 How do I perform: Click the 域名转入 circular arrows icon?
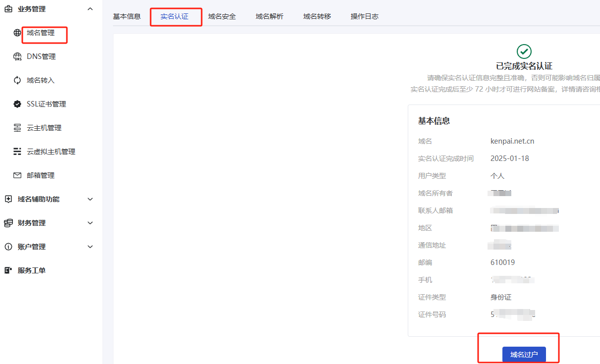[x=17, y=80]
